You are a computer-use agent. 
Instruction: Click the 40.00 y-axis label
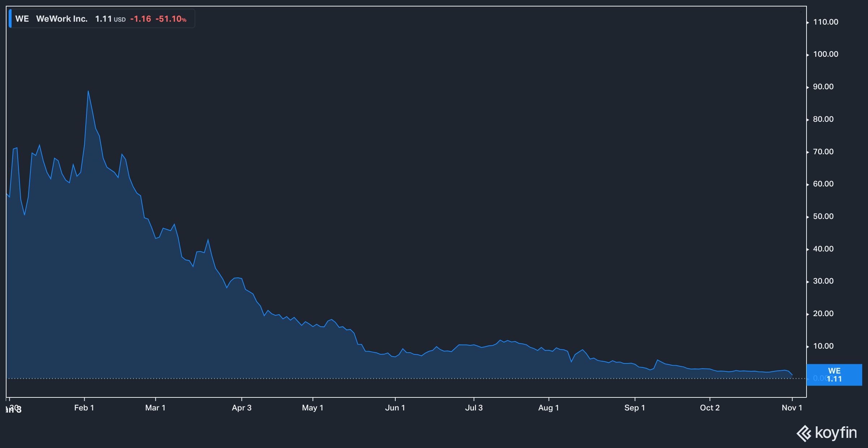823,249
